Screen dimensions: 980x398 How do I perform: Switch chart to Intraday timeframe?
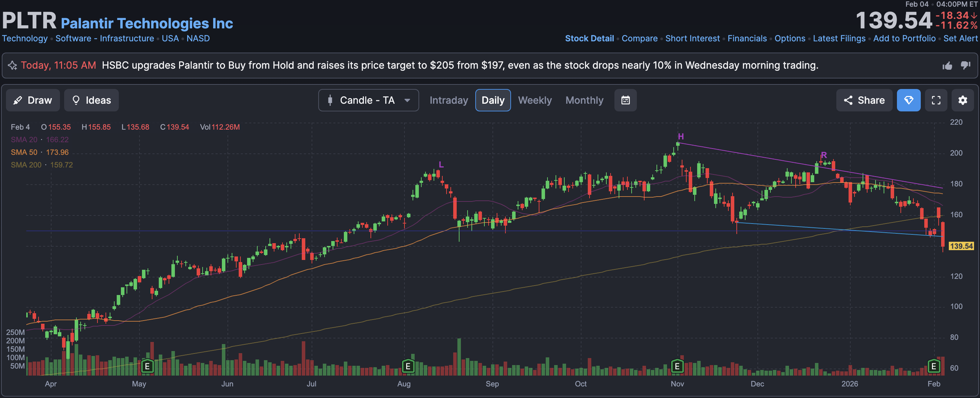pos(449,100)
